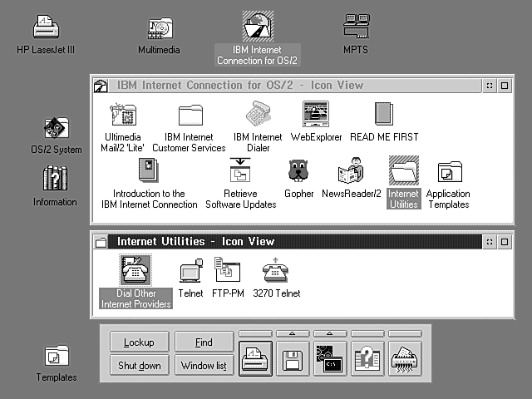This screenshot has height=399, width=532.
Task: Select Dial Other Internet Providers icon
Action: tap(135, 271)
